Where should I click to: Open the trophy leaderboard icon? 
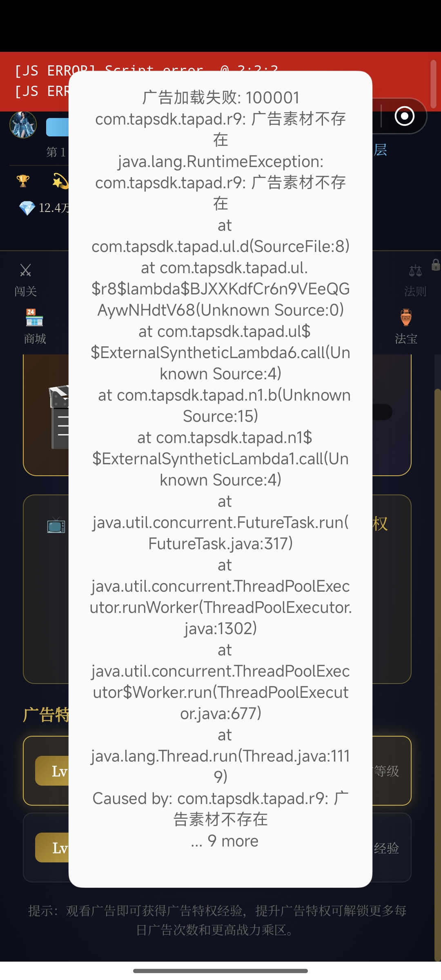(23, 181)
